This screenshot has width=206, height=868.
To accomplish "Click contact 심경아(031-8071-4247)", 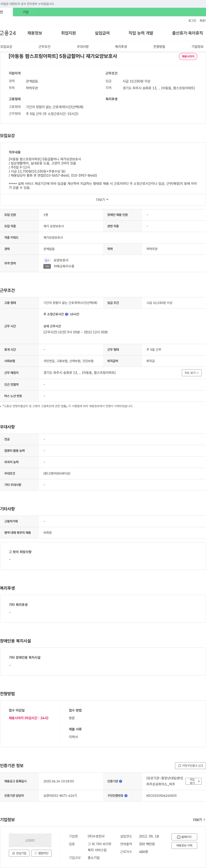I will click(x=60, y=795).
